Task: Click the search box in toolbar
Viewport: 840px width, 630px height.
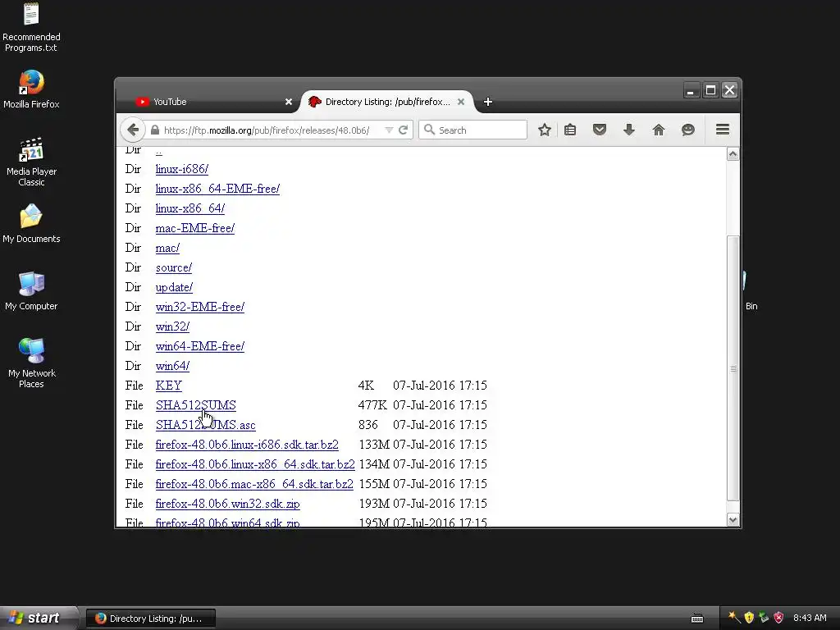Action: coord(472,130)
